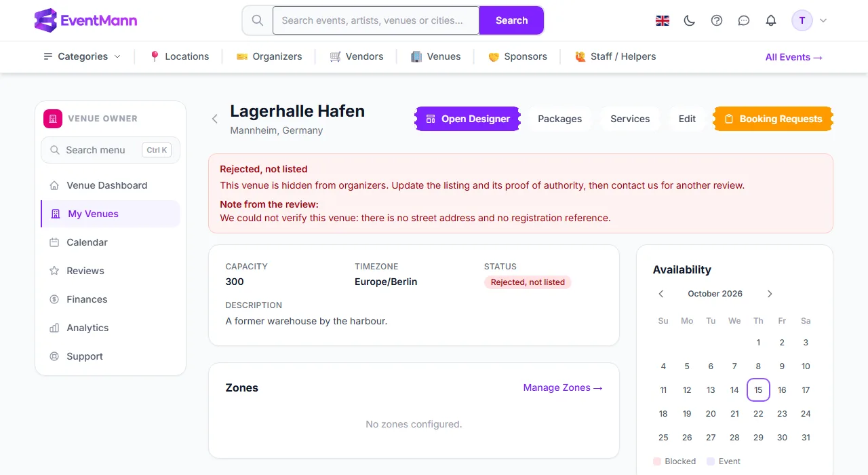Open the Organizers page

pos(269,56)
